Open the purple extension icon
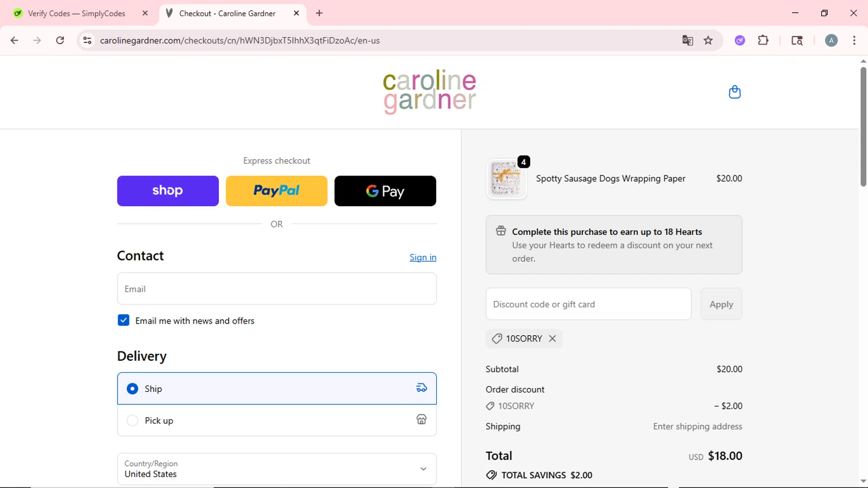 click(740, 41)
